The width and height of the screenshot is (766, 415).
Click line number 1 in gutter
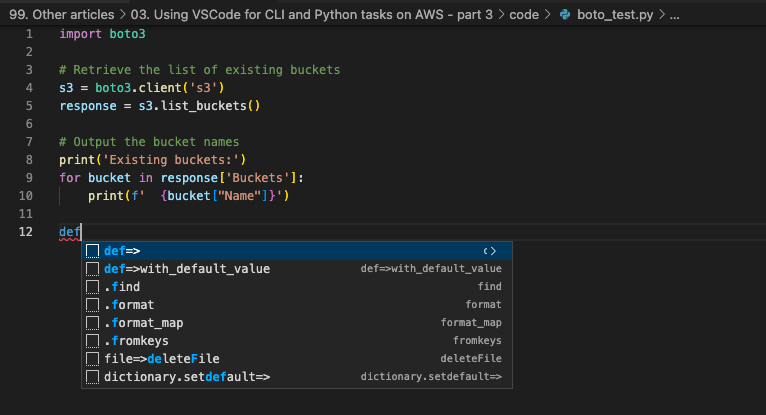pyautogui.click(x=29, y=34)
